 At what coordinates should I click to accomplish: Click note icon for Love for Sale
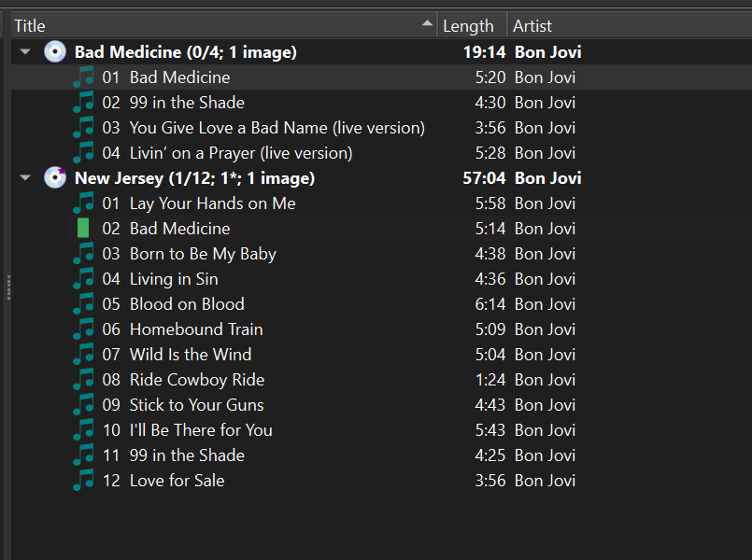[83, 481]
